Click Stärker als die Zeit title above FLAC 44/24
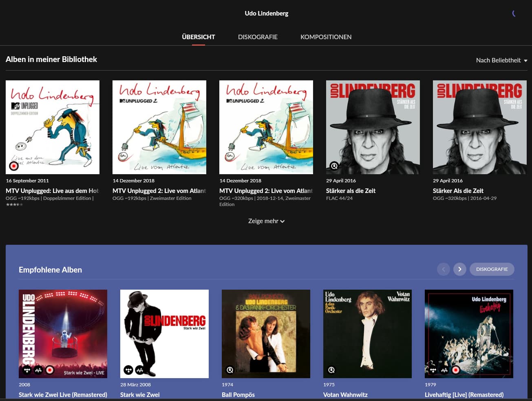Image resolution: width=532 pixels, height=401 pixels. (x=351, y=191)
